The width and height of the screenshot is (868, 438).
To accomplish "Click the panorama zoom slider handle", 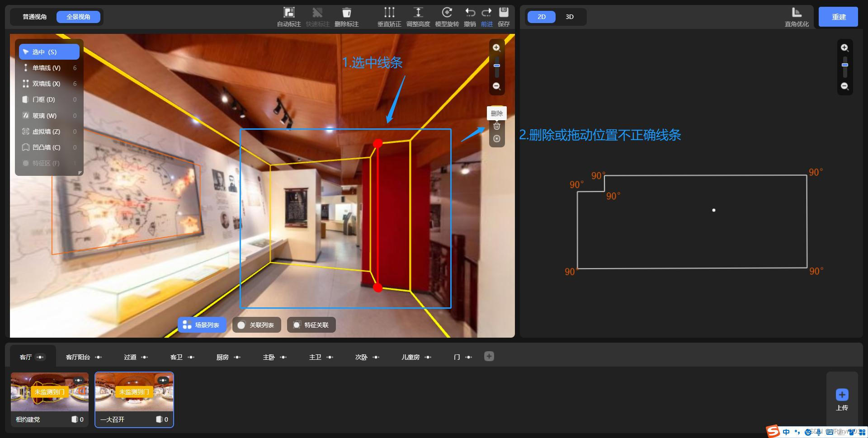I will coord(496,66).
